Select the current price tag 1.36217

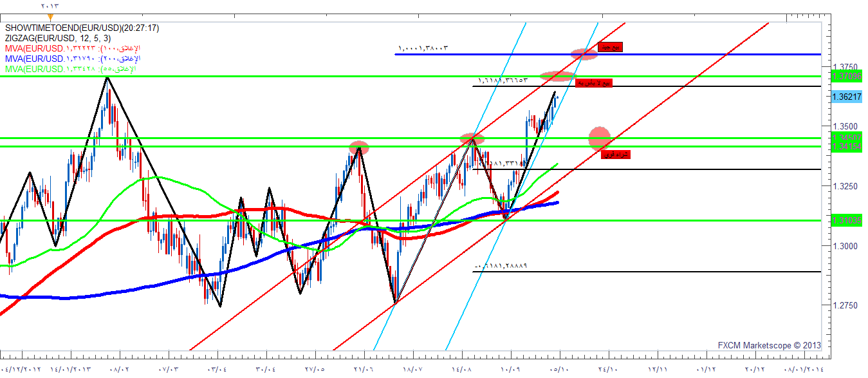[846, 97]
